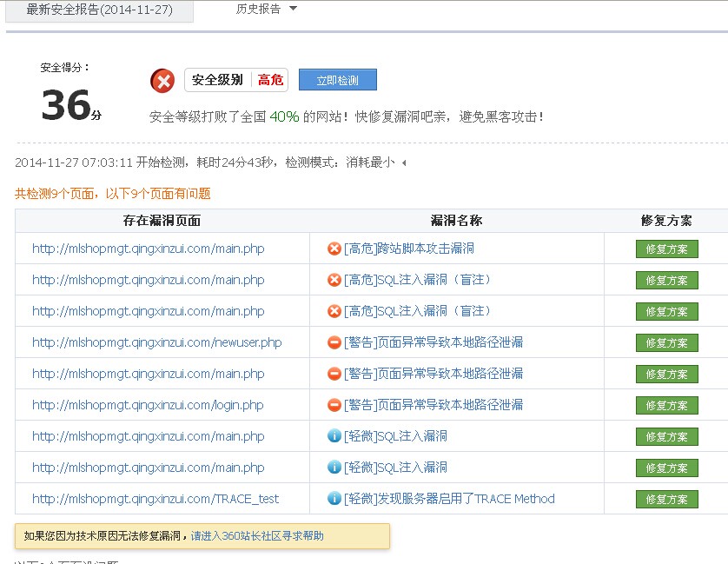The image size is (728, 564).
Task: Click the red X high-risk security icon
Action: pyautogui.click(x=162, y=81)
